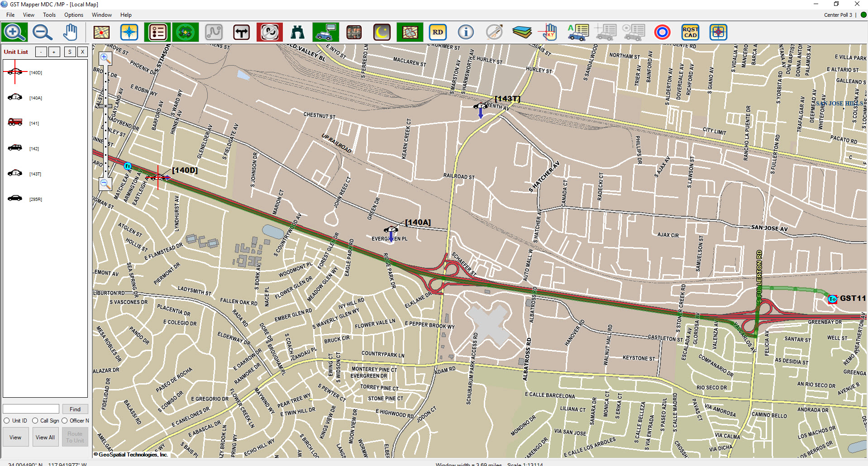Open the turn directions arrow icon
The width and height of the screenshot is (868, 466).
pos(242,33)
